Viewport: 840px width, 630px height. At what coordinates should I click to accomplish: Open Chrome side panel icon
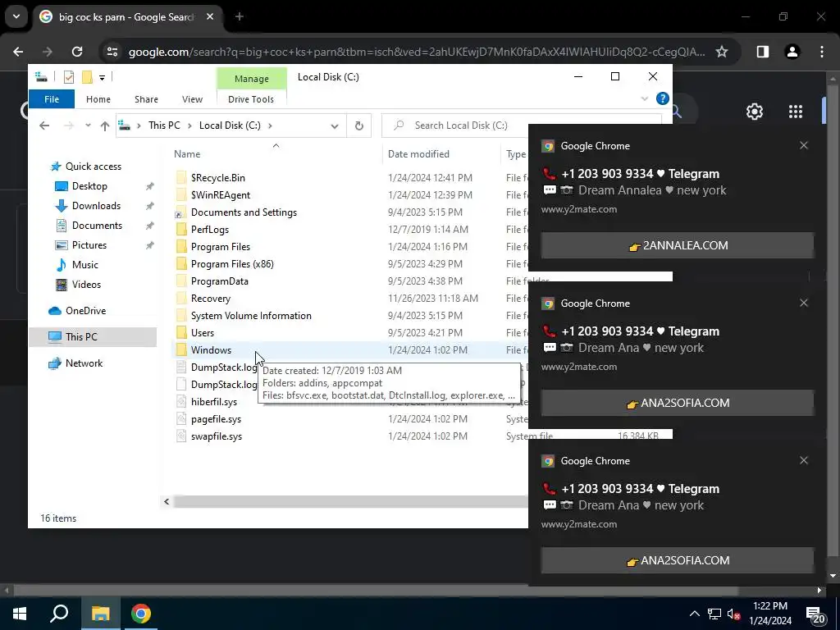coord(762,52)
